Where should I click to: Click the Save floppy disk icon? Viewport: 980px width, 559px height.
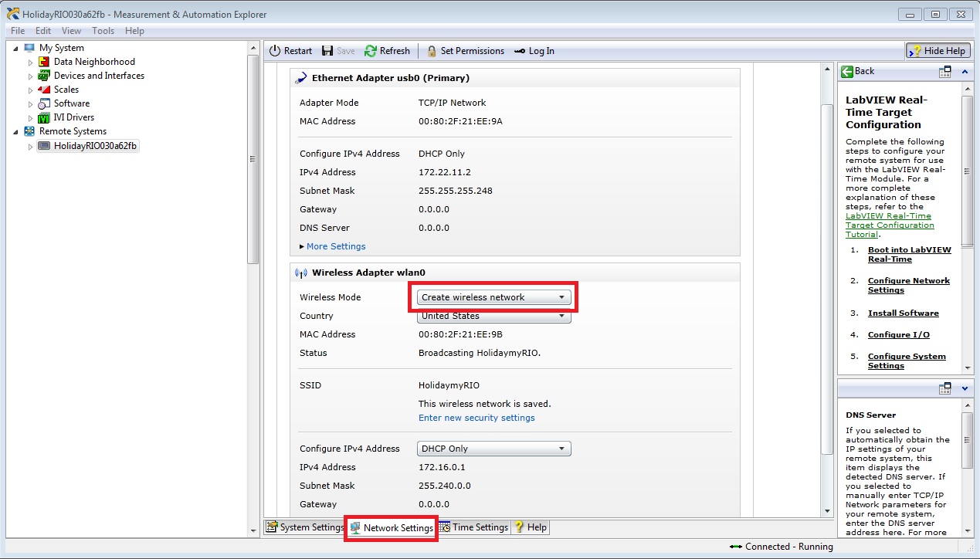click(x=327, y=51)
